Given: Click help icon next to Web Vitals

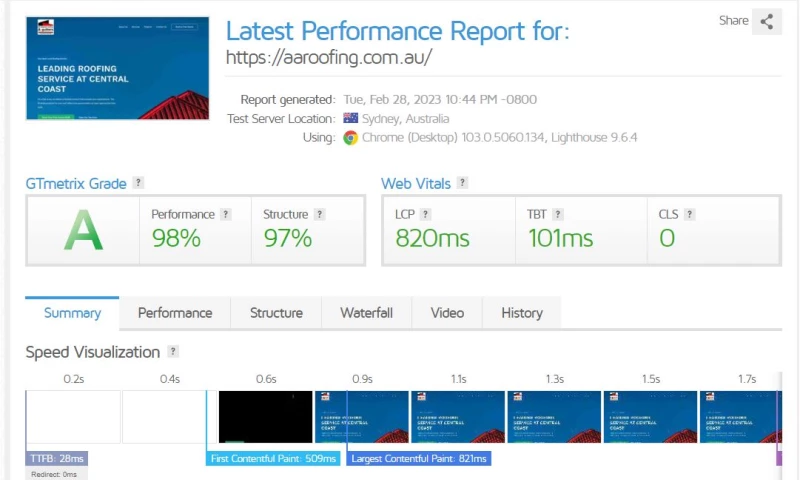Looking at the screenshot, I should click(462, 183).
